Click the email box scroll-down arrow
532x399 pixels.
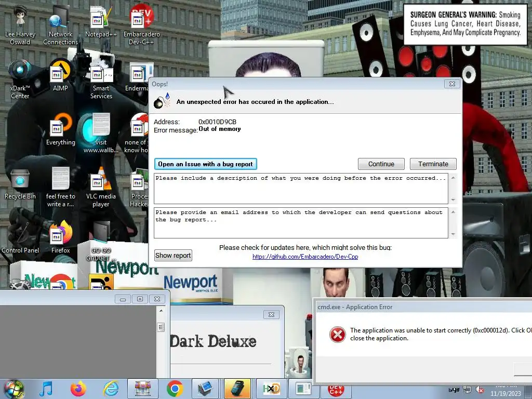(x=453, y=234)
